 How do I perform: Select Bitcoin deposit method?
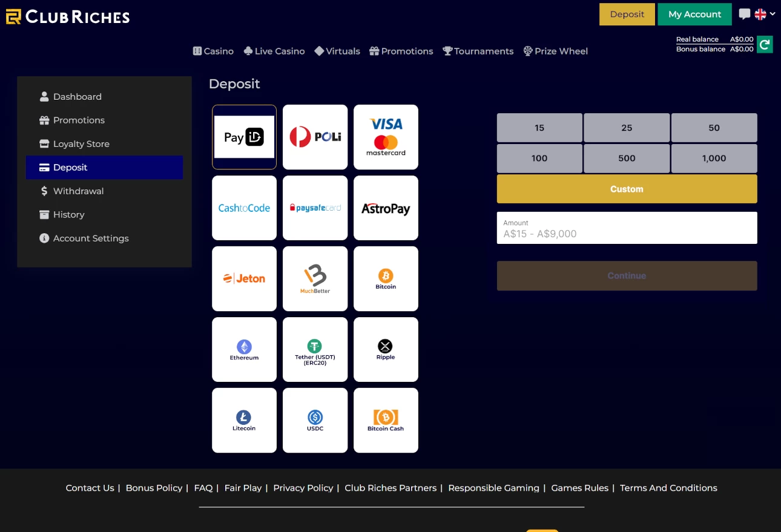pos(386,278)
